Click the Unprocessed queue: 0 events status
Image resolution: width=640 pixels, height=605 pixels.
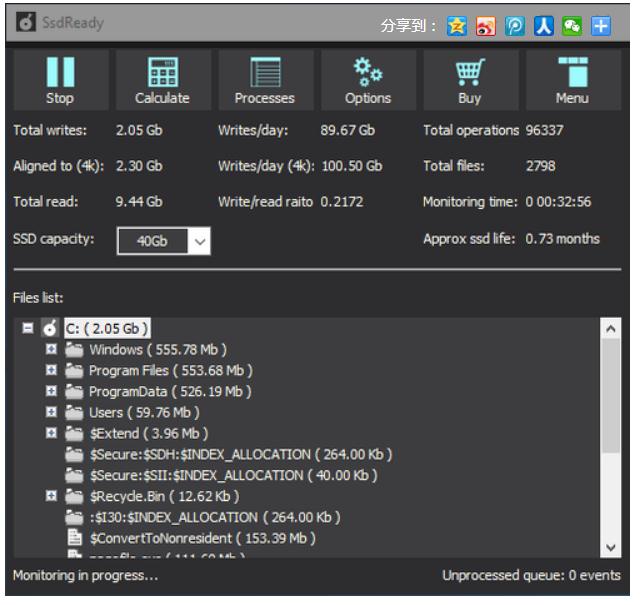531,576
